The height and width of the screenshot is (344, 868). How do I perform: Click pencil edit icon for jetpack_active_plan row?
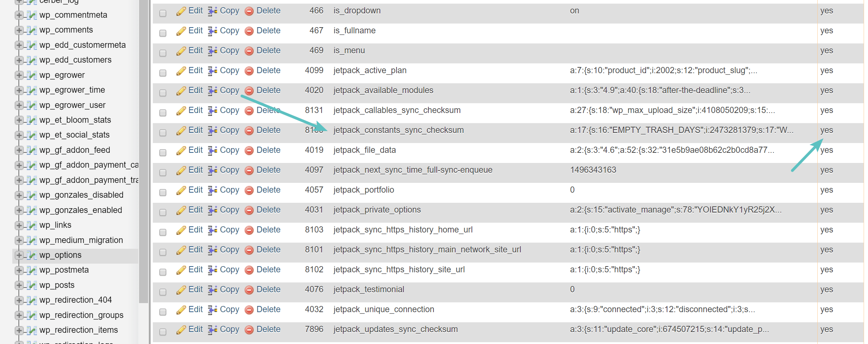[181, 71]
